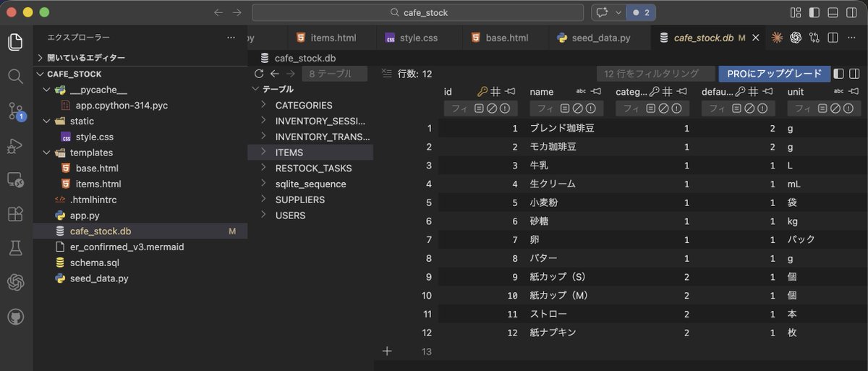
Task: Pin the unit column
Action: coord(855,92)
